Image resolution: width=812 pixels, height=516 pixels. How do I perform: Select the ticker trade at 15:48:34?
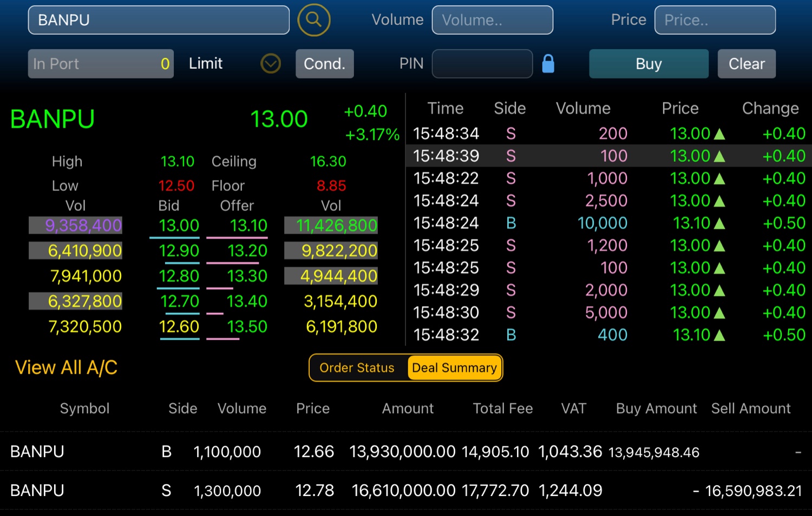(x=609, y=134)
